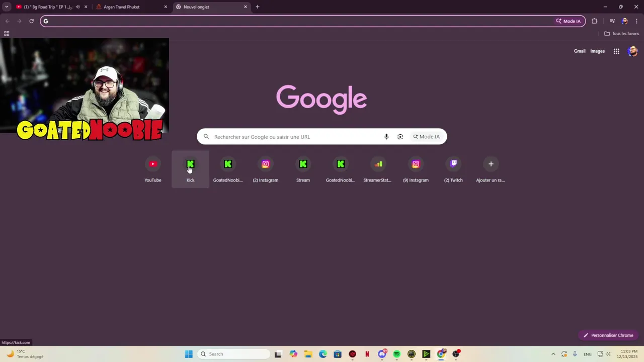The width and height of the screenshot is (644, 362).
Task: Open the Images link
Action: [597, 51]
